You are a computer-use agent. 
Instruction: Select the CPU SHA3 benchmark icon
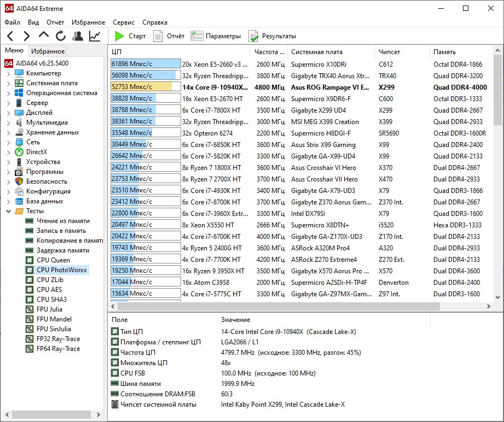pos(29,300)
